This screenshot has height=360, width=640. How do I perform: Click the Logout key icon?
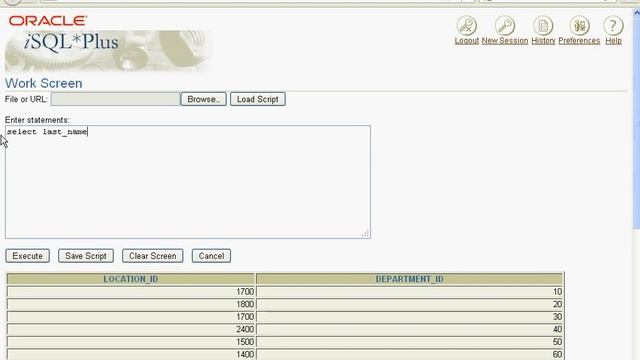point(467,26)
